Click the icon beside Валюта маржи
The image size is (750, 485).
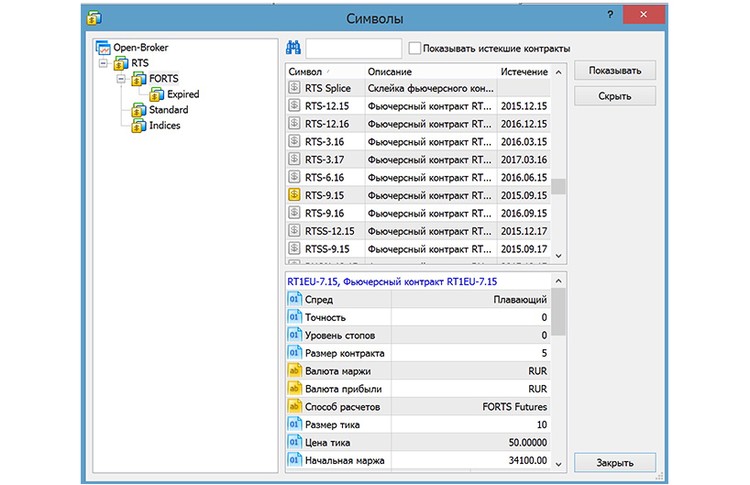pyautogui.click(x=294, y=370)
